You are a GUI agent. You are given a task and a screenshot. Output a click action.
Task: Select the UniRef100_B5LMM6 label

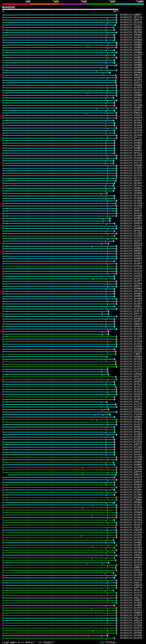click(131, 32)
